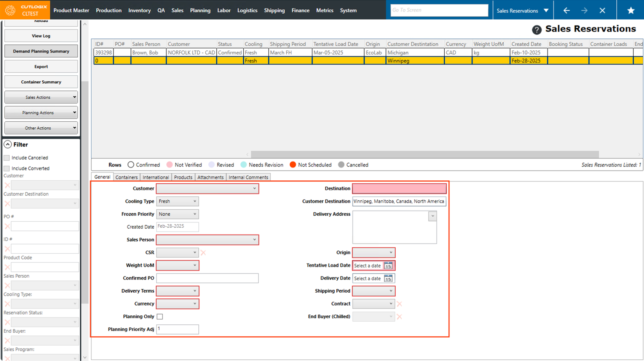
Task: Click the Export button
Action: pos(41,67)
